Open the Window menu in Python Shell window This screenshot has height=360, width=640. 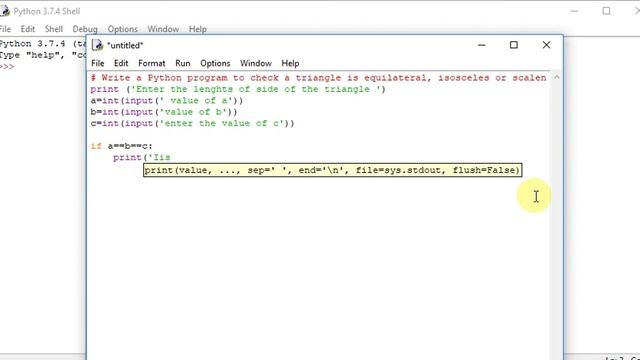point(163,29)
